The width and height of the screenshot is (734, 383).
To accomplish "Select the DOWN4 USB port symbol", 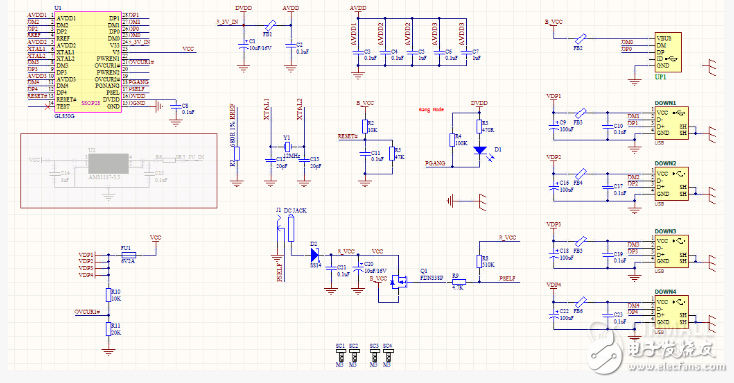I will (671, 312).
